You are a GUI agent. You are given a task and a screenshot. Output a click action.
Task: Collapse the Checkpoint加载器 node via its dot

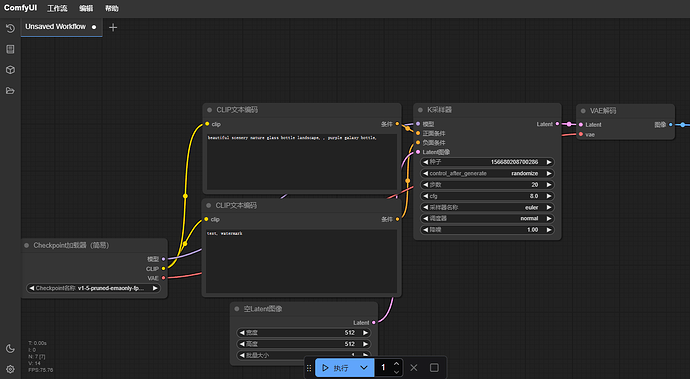point(26,245)
